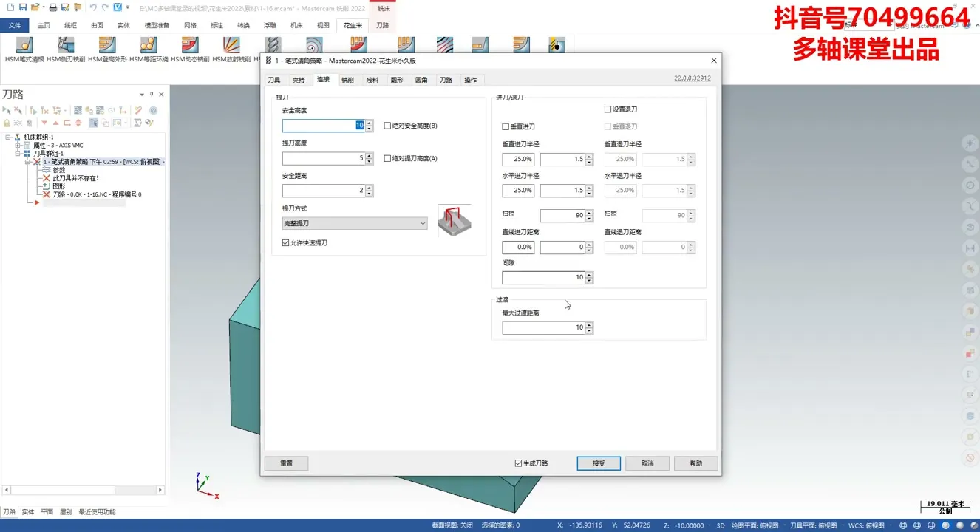Screen dimensions: 980x532
Task: Enable the 绝对安全高度(B) checkbox
Action: pos(388,126)
